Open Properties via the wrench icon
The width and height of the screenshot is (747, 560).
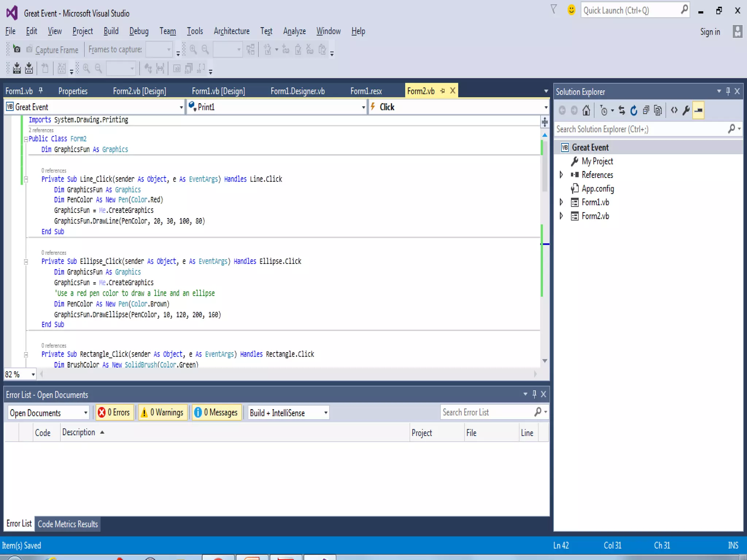click(x=686, y=110)
